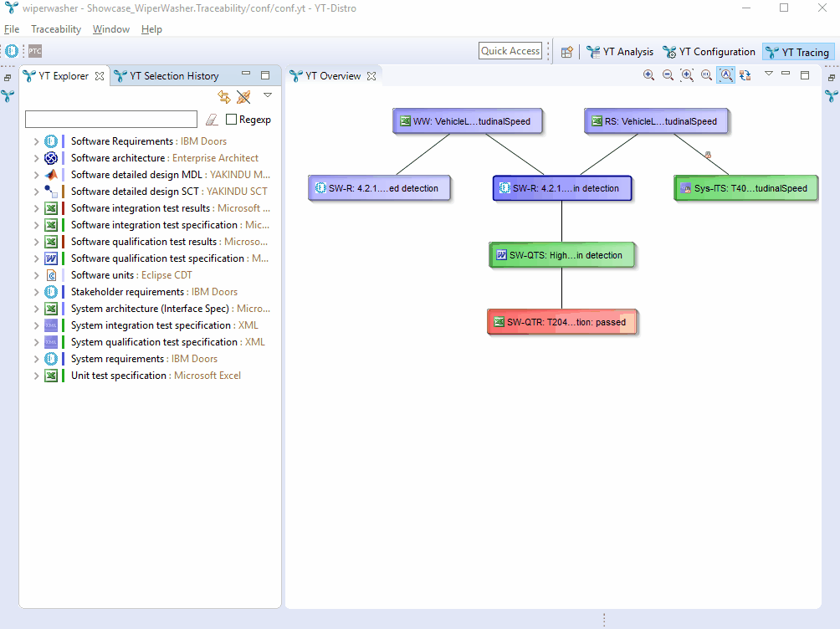Open YT Configuration
Image resolution: width=840 pixels, height=629 pixels.
point(709,51)
